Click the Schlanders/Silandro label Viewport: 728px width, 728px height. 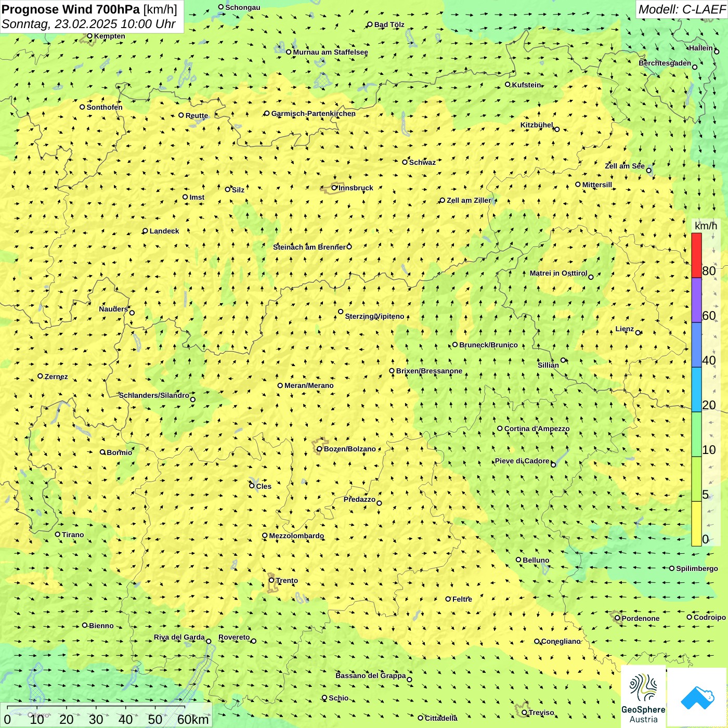[154, 395]
